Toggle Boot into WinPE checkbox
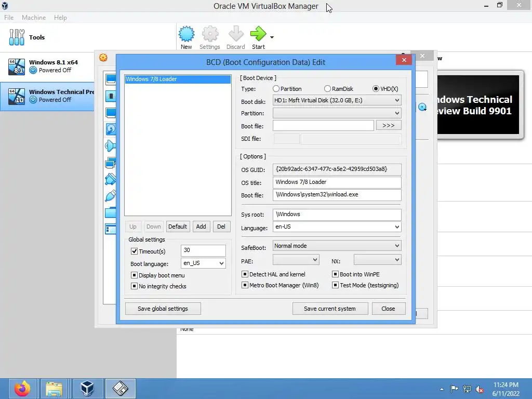 [335, 274]
